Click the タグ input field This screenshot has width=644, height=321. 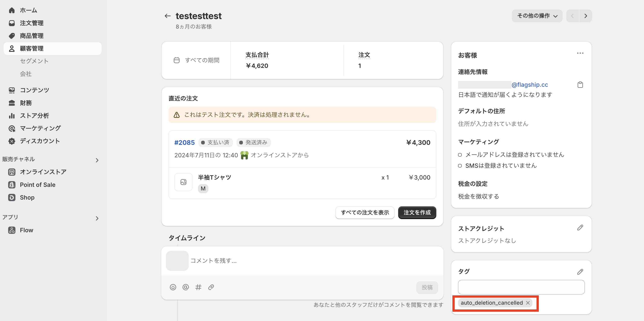[x=521, y=287]
